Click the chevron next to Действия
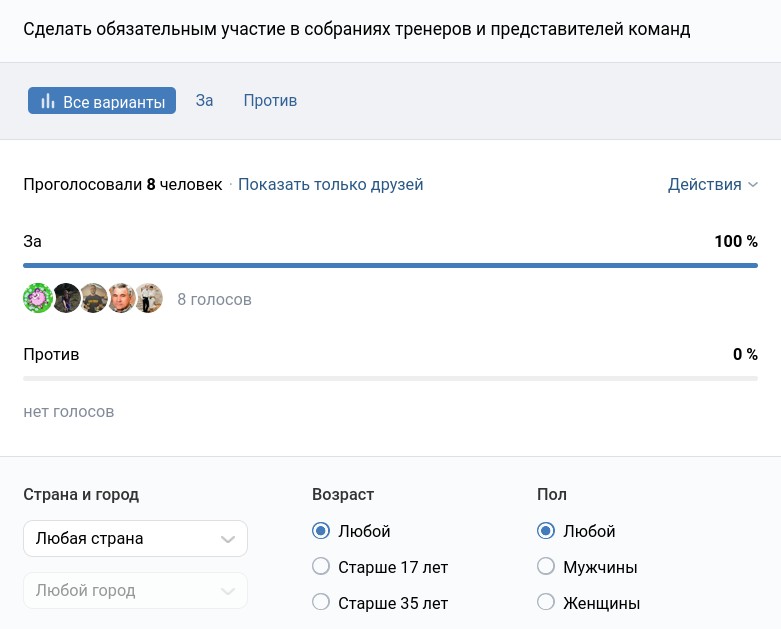The height and width of the screenshot is (629, 781). (753, 185)
